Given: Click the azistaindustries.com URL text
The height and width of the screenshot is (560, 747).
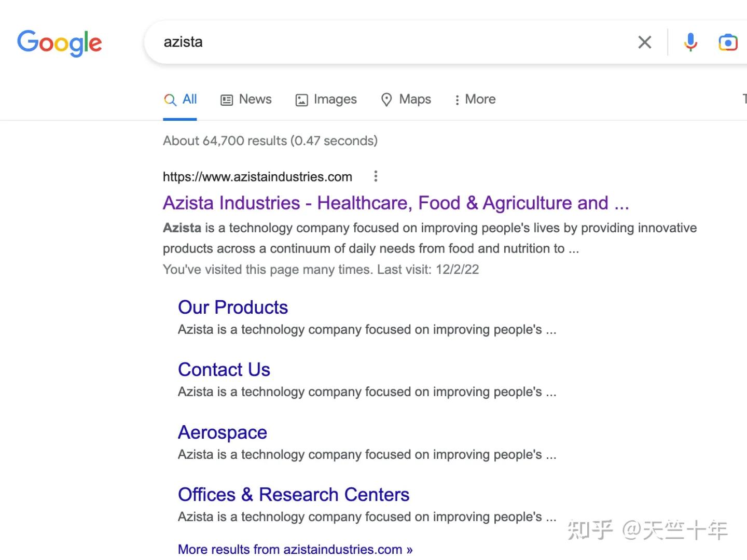Looking at the screenshot, I should pos(257,177).
